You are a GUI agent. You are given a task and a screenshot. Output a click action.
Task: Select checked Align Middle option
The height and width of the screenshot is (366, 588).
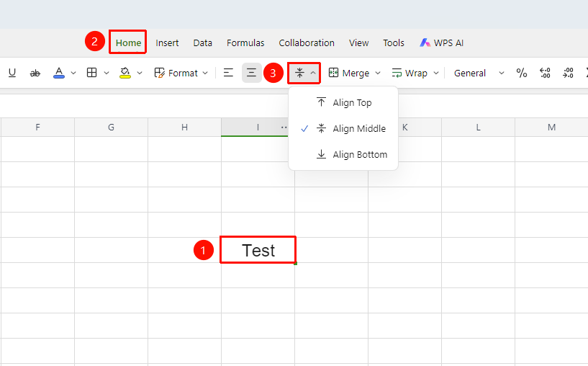343,128
